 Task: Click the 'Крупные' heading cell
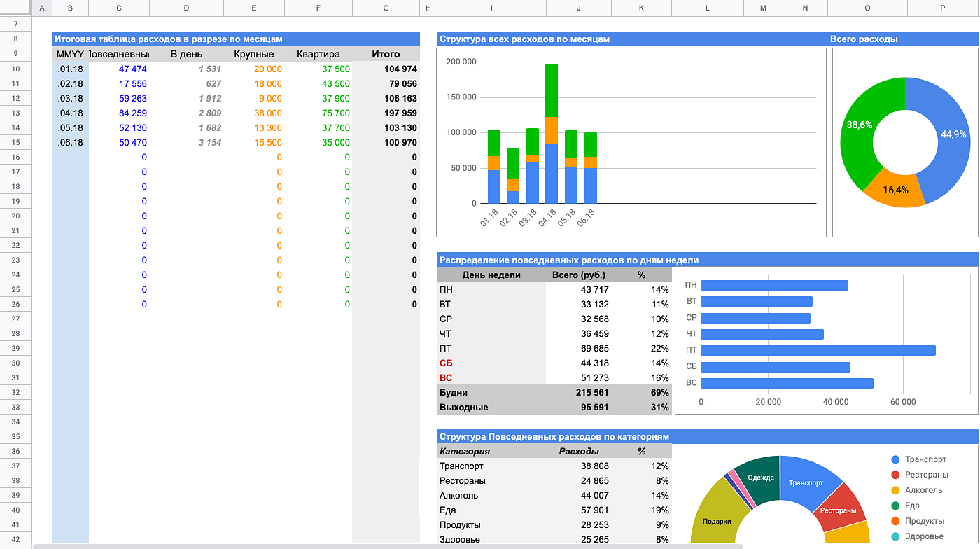coord(254,54)
